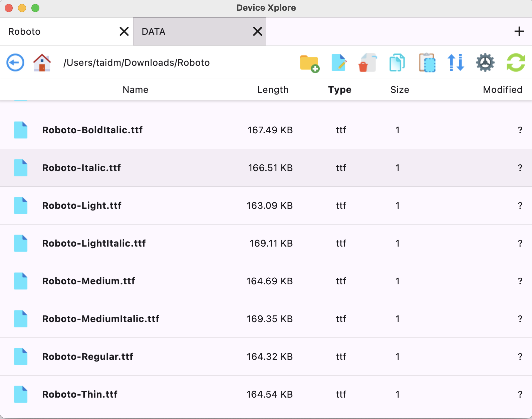Create a new folder icon
The height and width of the screenshot is (419, 532).
click(310, 63)
